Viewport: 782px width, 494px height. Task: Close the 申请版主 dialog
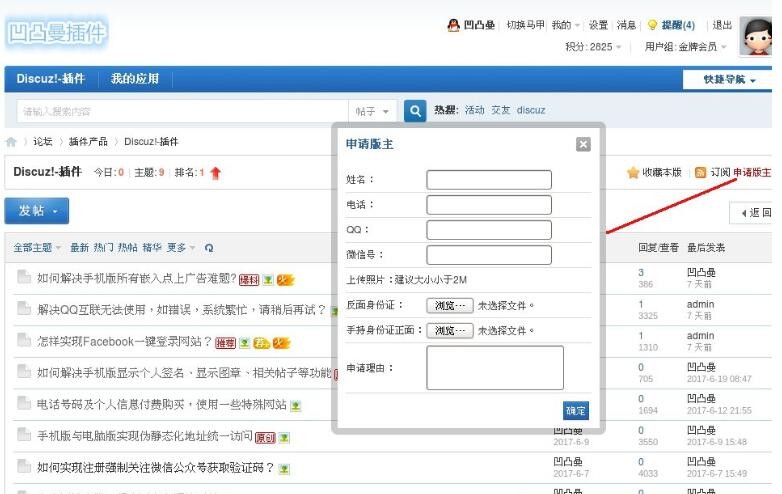pos(583,145)
